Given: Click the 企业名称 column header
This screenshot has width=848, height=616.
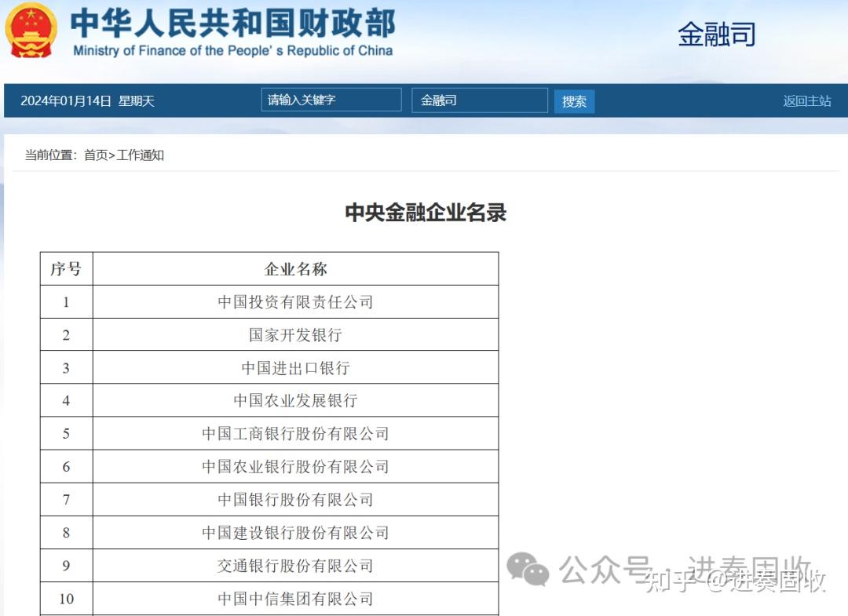Looking at the screenshot, I should point(295,268).
